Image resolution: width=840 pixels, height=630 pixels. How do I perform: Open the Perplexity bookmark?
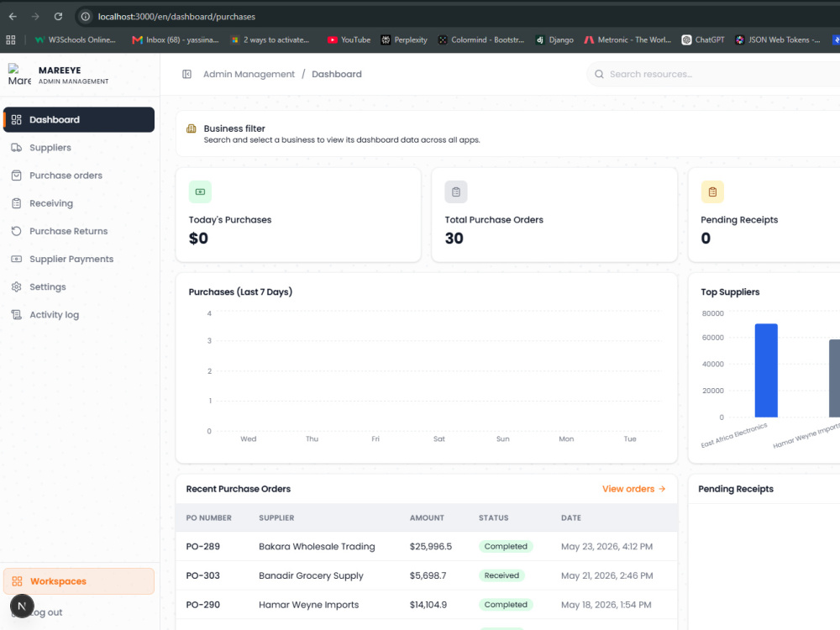click(404, 39)
